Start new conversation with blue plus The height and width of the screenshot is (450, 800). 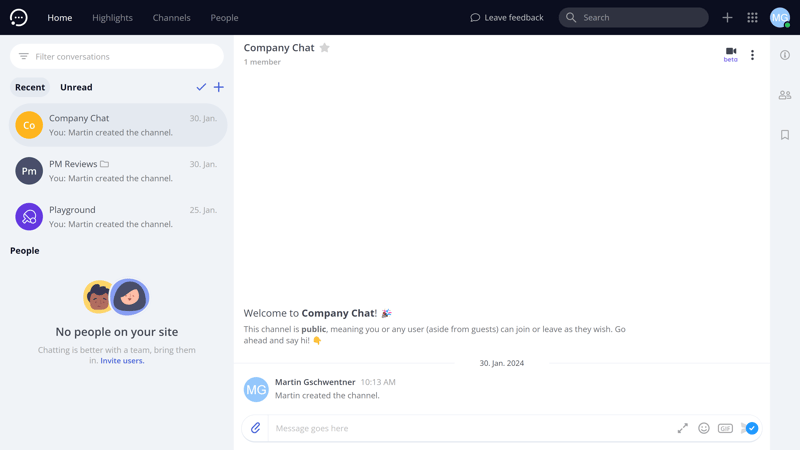(218, 87)
